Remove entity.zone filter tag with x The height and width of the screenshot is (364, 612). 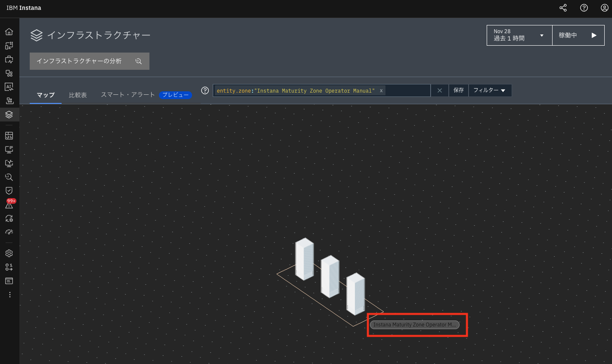(x=381, y=90)
